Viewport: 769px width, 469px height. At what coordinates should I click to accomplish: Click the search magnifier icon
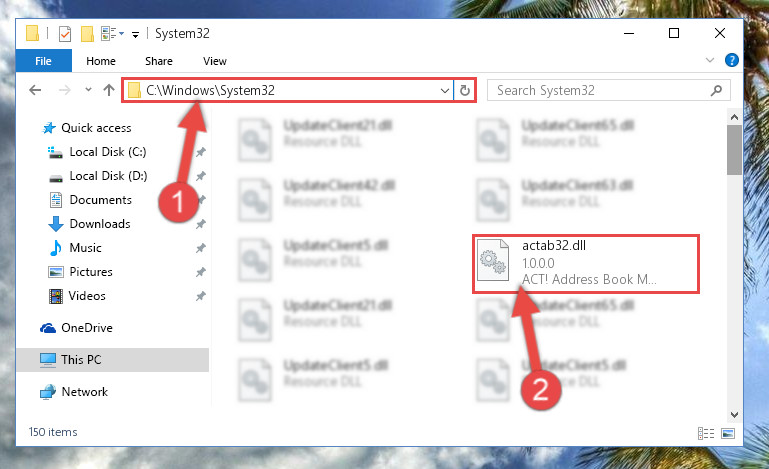click(716, 90)
